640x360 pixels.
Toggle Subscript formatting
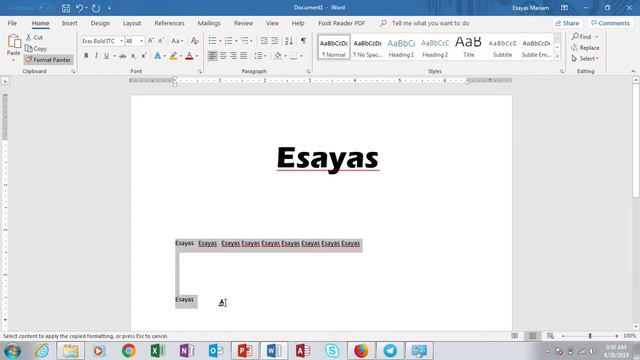pyautogui.click(x=133, y=56)
